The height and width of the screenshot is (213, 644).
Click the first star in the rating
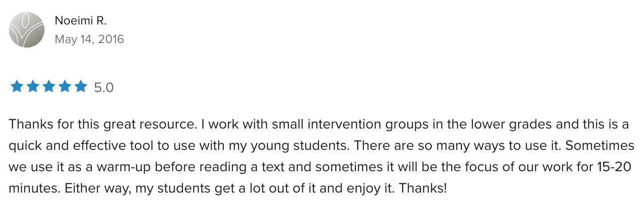[16, 87]
